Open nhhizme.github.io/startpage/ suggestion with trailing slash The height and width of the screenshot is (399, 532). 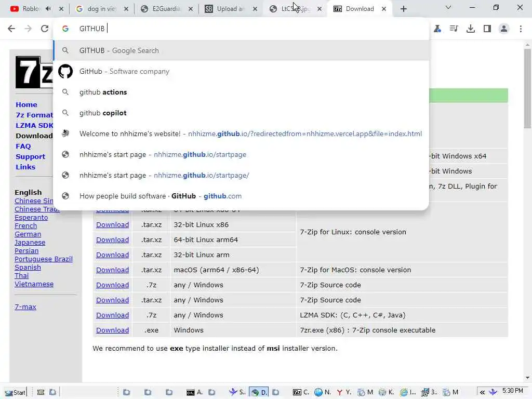(x=241, y=175)
